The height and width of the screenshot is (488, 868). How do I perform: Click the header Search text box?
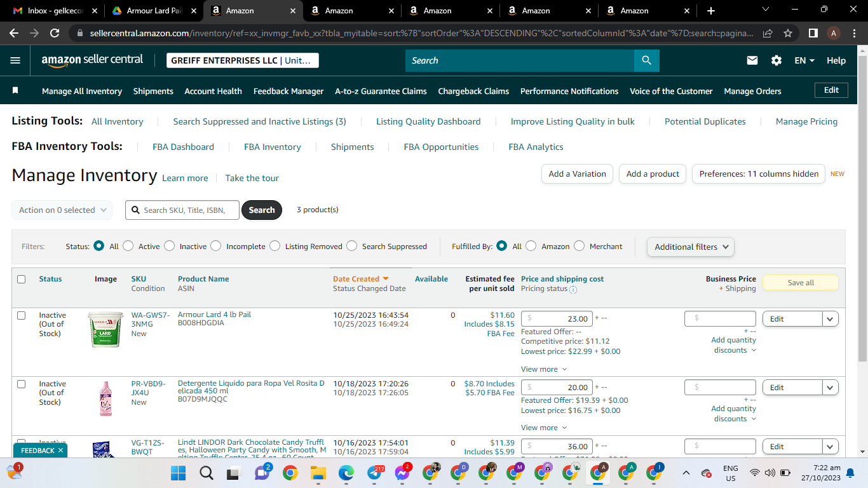[x=520, y=60]
